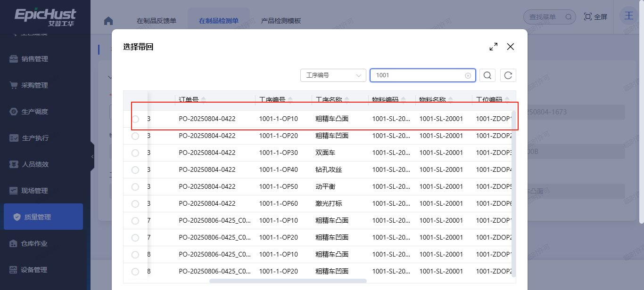Select the radio for the 粗精车凸面 OP10 row
Viewport: 644px width, 290px height.
136,119
